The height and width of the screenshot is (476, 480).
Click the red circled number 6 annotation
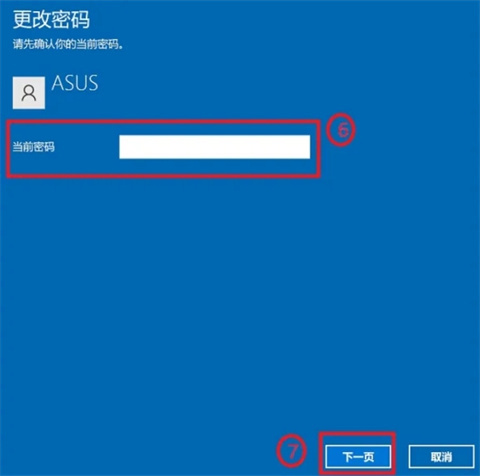341,130
